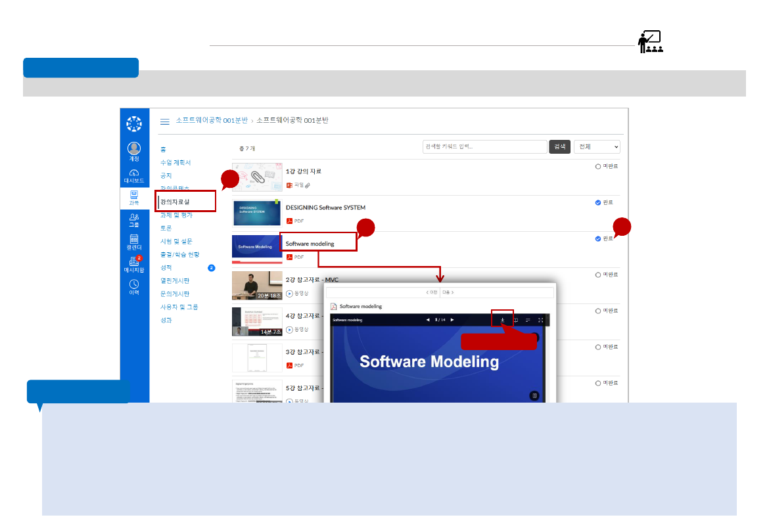This screenshot has height=532, width=769.
Task: Click the 1/14 page progress indicator
Action: pos(440,320)
